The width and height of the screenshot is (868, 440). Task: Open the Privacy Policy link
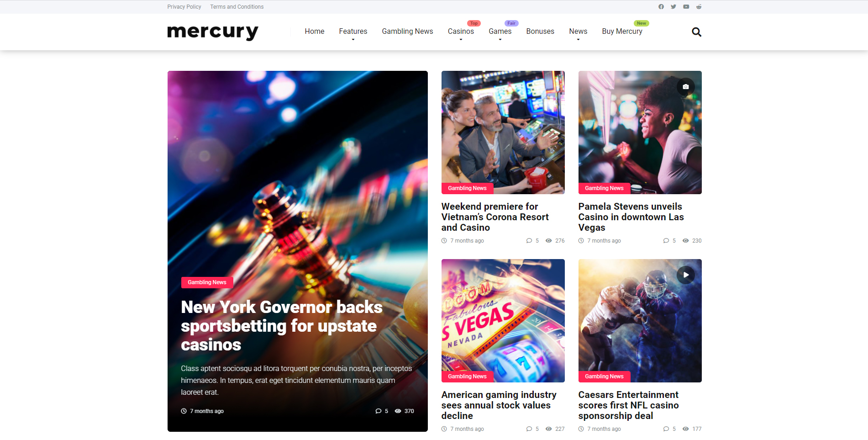coord(184,7)
